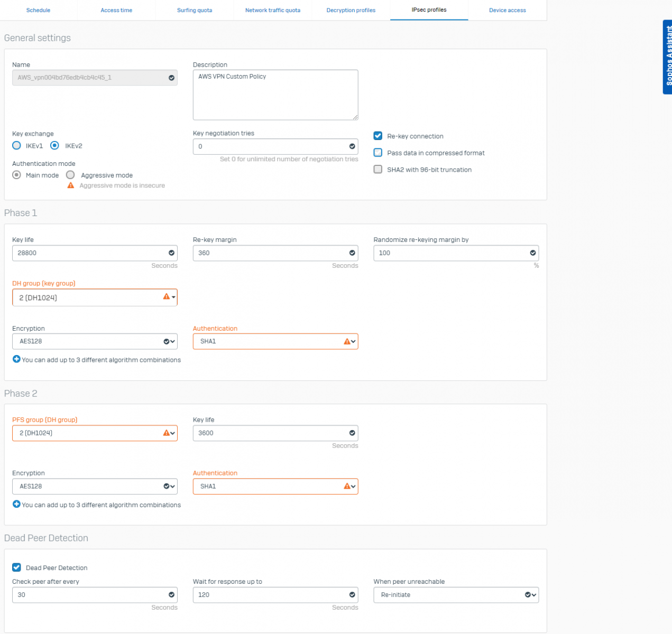Click warning icon in Phase 2 Authentication field
The height and width of the screenshot is (634, 672).
[x=347, y=486]
